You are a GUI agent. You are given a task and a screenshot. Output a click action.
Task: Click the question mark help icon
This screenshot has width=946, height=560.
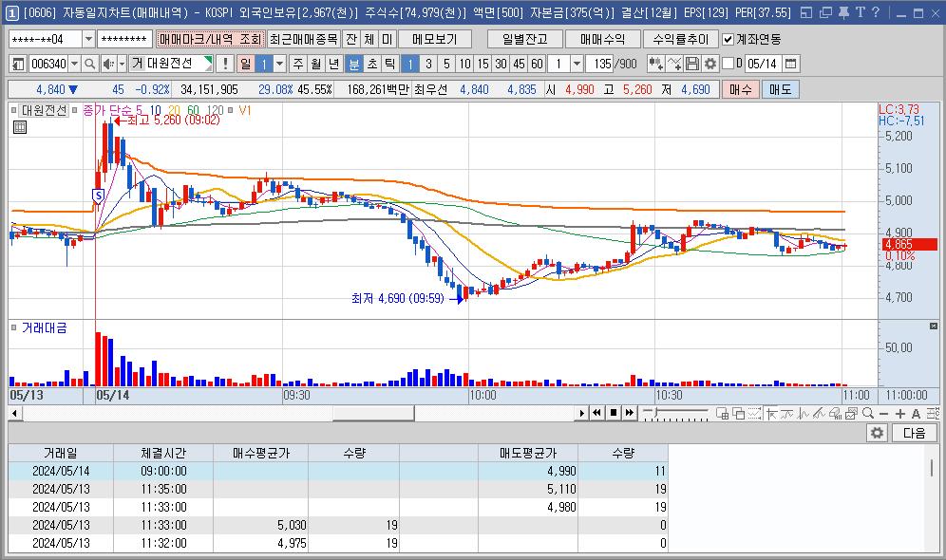point(876,12)
